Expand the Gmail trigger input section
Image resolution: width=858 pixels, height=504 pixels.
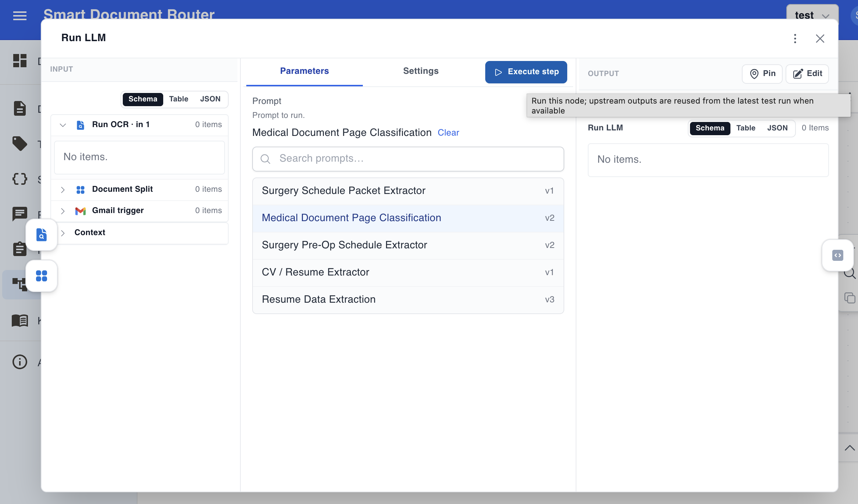tap(63, 211)
